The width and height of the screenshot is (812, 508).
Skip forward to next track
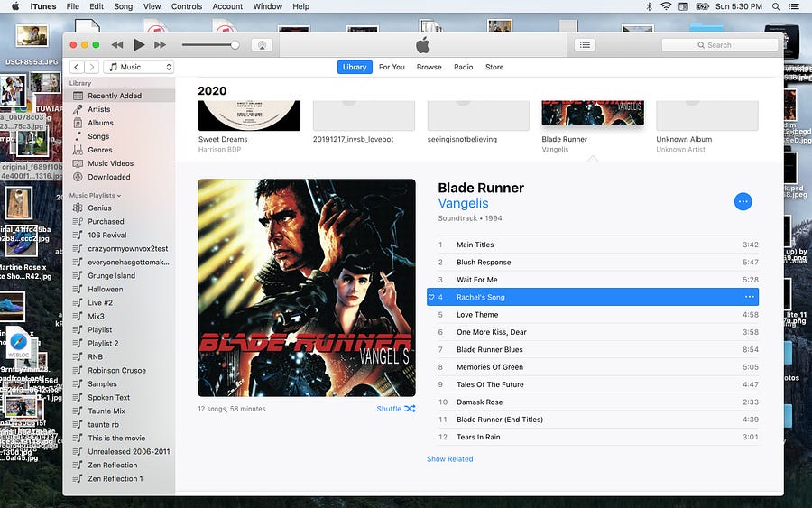(x=160, y=45)
